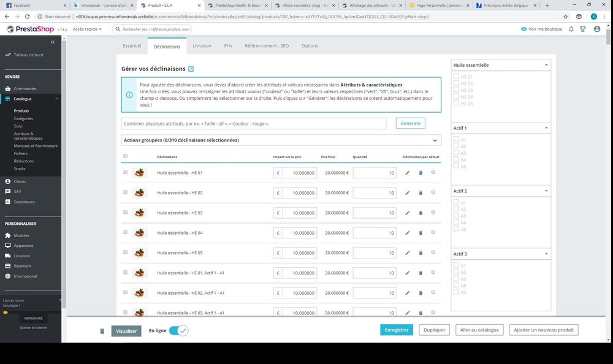The image size is (613, 364).
Task: Delete the HE 01 combination with the trash icon
Action: point(421,172)
